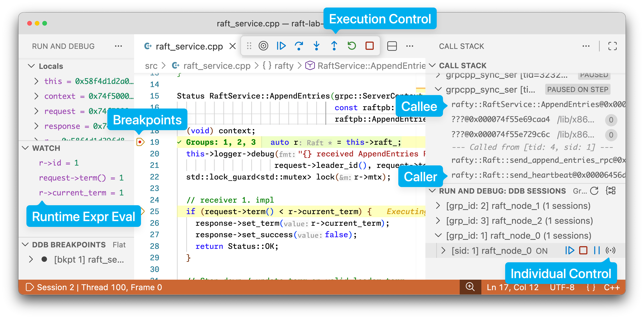Image resolution: width=644 pixels, height=319 pixels.
Task: Expand the sid 1 raft_node_0 session
Action: [443, 250]
